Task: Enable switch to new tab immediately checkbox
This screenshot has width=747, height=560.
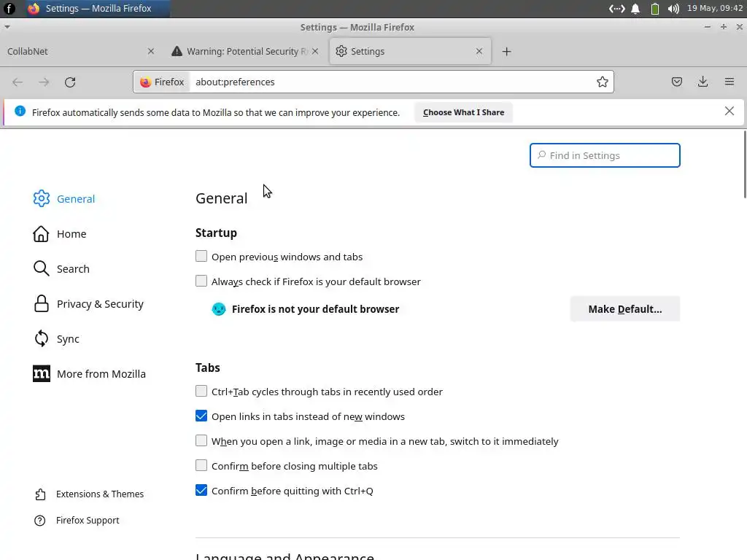Action: pos(201,440)
